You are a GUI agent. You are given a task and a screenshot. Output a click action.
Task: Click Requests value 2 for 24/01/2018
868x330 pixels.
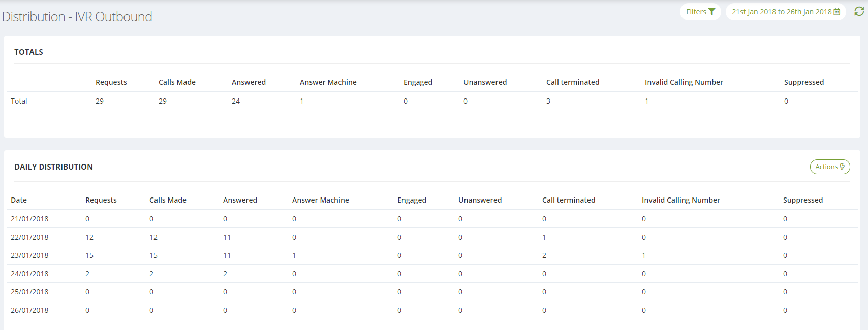click(x=87, y=274)
